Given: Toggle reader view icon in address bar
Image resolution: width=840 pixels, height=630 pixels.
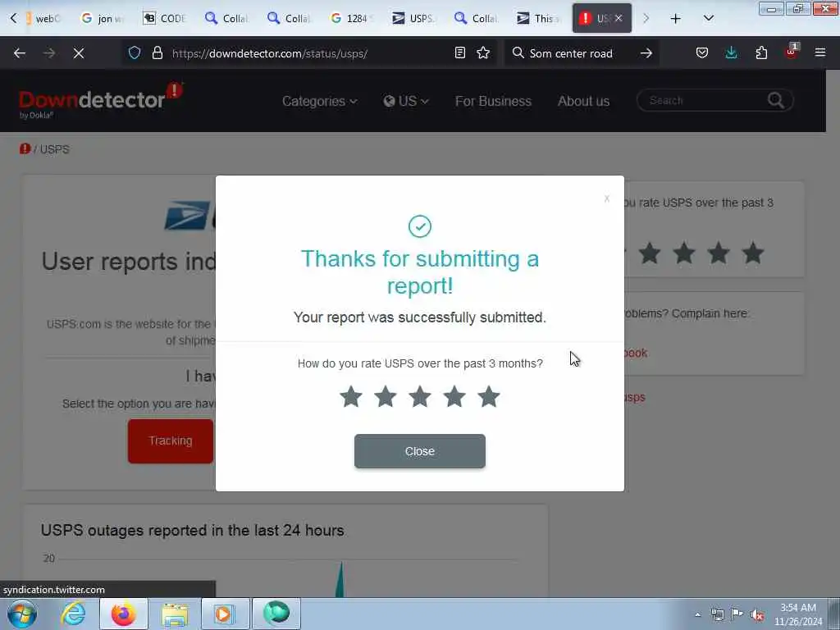Looking at the screenshot, I should click(459, 53).
